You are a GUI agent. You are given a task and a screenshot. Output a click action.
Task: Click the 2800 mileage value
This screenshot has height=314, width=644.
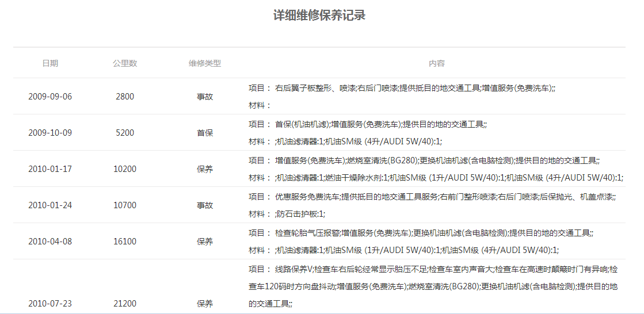(x=125, y=97)
